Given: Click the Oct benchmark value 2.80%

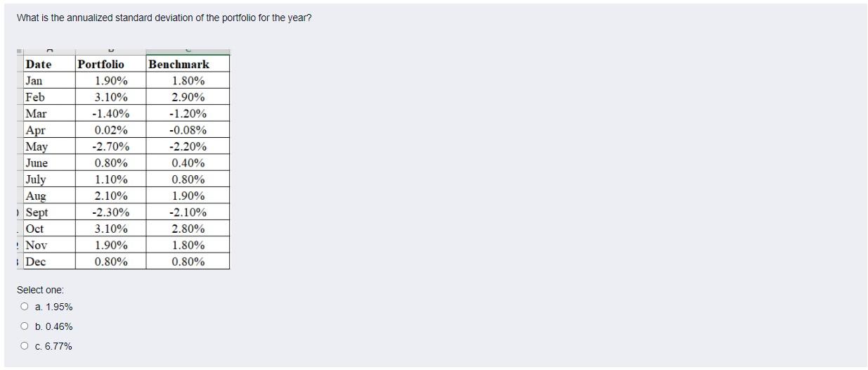Looking at the screenshot, I should [188, 229].
